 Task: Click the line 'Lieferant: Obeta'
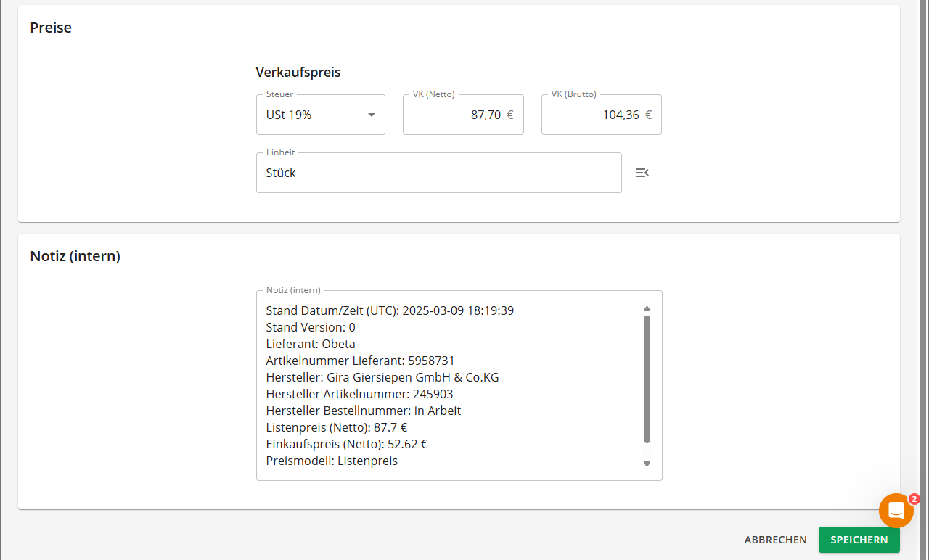click(311, 344)
